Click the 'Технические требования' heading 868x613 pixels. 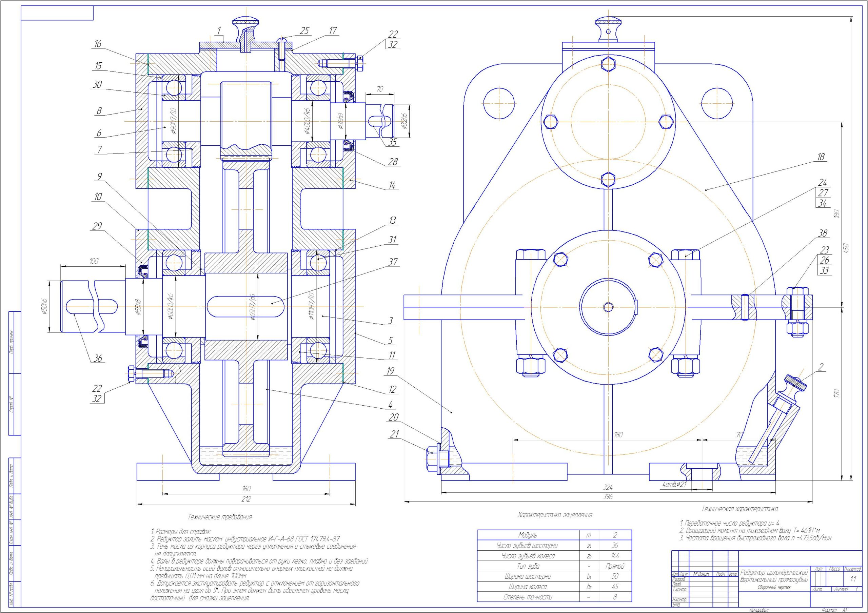(x=220, y=517)
